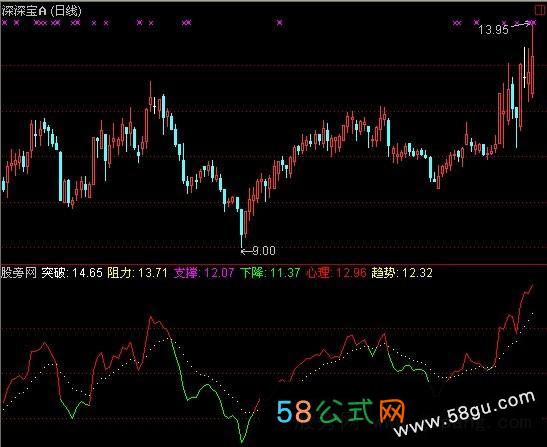Click the red 心理: 12.96 value
The height and width of the screenshot is (447, 547).
click(x=336, y=273)
